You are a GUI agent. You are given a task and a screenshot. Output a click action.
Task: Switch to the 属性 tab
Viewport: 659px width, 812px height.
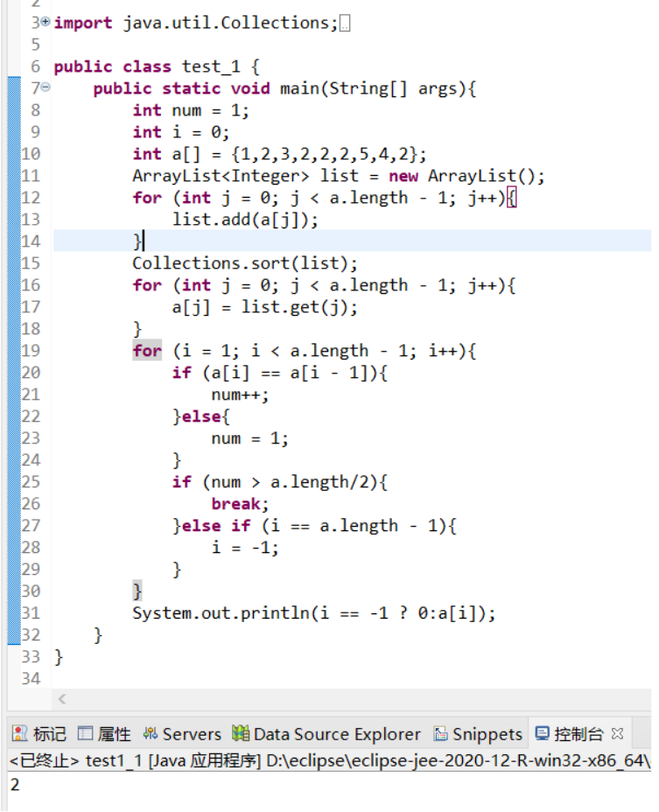(104, 734)
